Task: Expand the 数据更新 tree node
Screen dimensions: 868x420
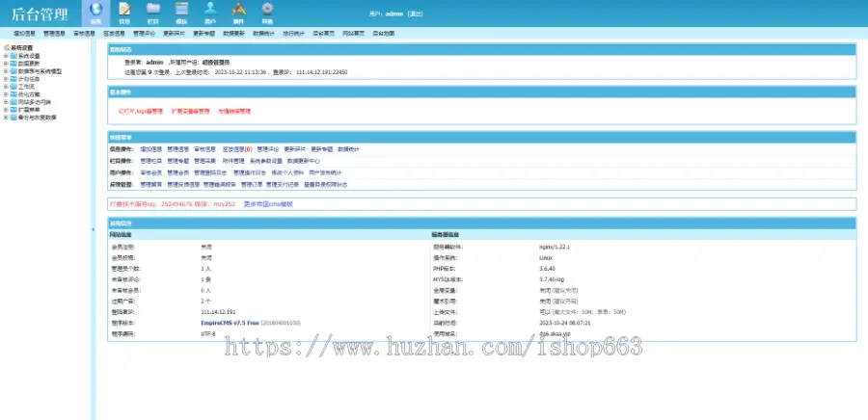Action: click(6, 64)
